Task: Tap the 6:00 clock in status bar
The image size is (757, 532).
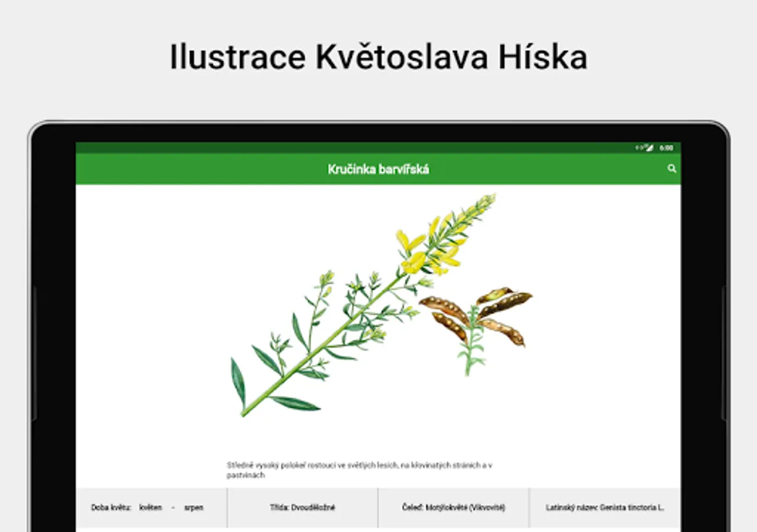Action: pyautogui.click(x=667, y=148)
